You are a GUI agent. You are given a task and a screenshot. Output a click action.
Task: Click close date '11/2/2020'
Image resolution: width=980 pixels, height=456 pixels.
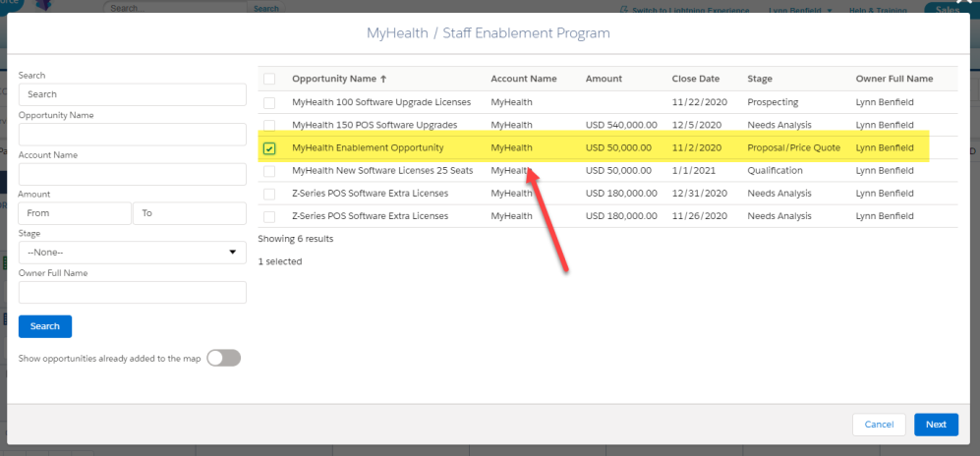697,148
